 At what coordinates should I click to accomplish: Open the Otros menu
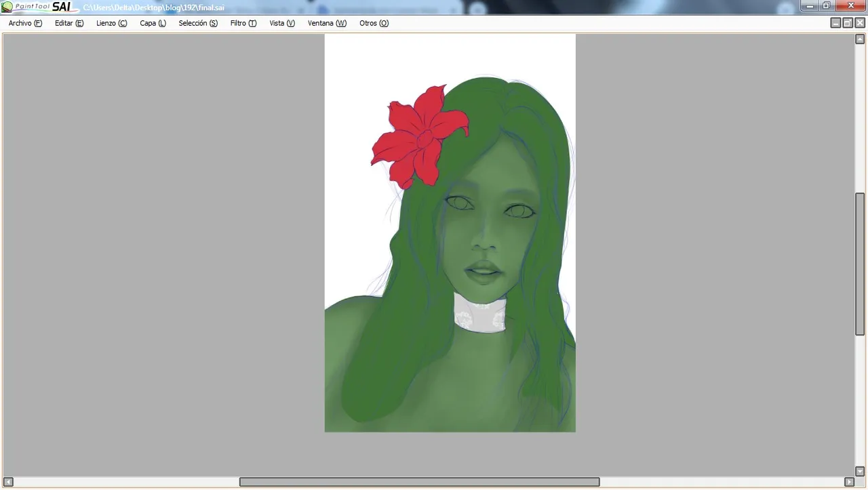374,23
